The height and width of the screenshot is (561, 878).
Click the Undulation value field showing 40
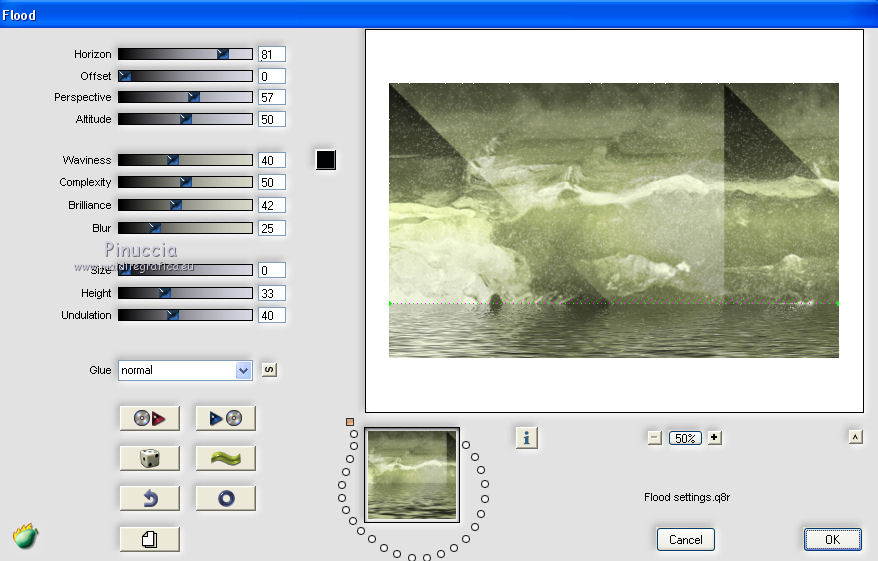click(272, 315)
